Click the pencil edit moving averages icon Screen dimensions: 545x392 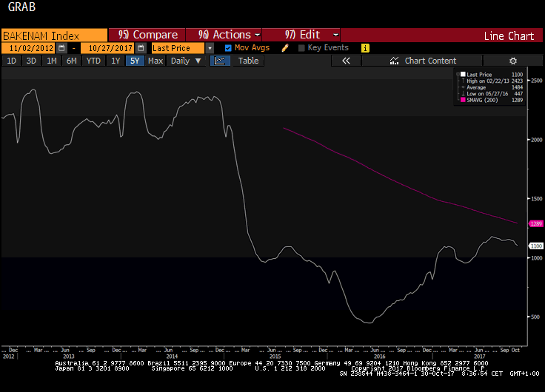pos(285,48)
